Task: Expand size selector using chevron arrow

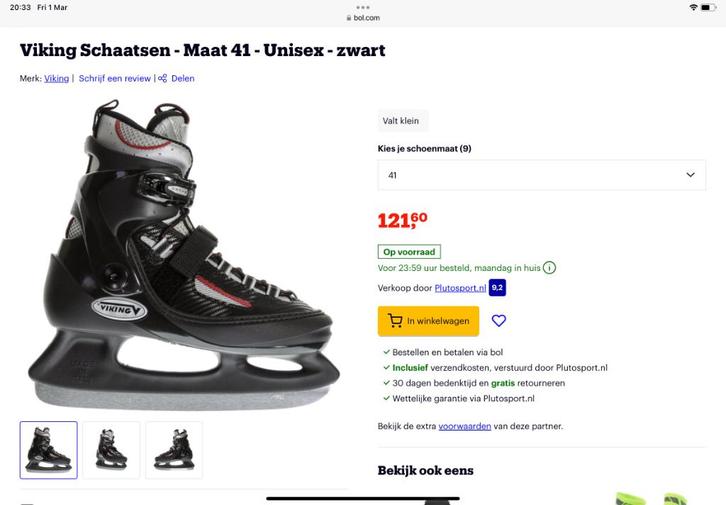Action: [x=690, y=175]
